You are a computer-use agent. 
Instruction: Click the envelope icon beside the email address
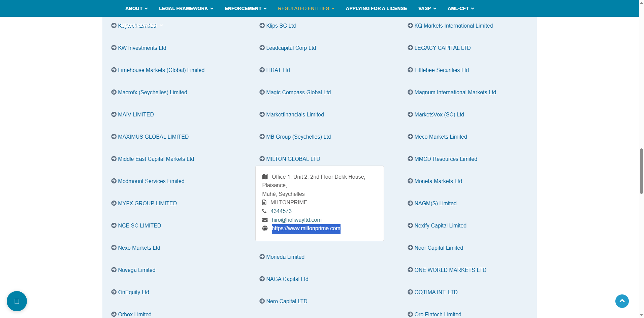(265, 220)
